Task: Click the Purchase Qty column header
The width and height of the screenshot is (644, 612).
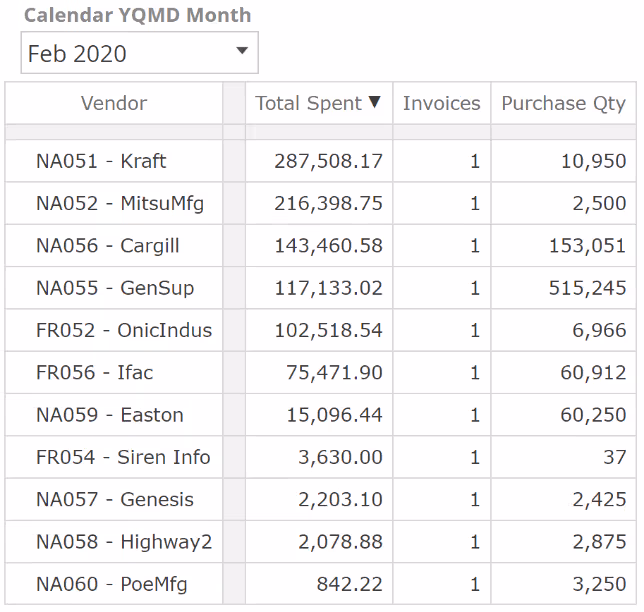Action: pyautogui.click(x=563, y=103)
